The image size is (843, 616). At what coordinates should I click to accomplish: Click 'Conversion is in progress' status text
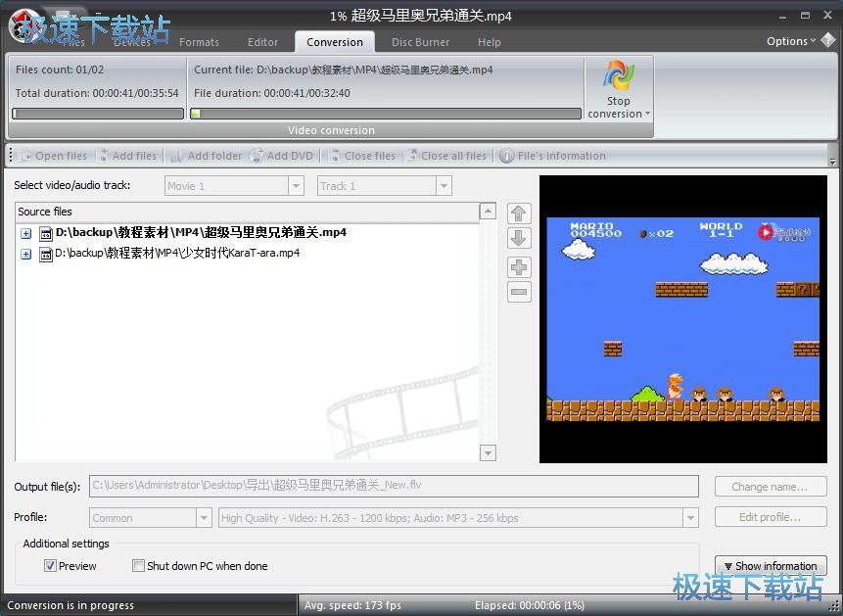click(x=70, y=605)
